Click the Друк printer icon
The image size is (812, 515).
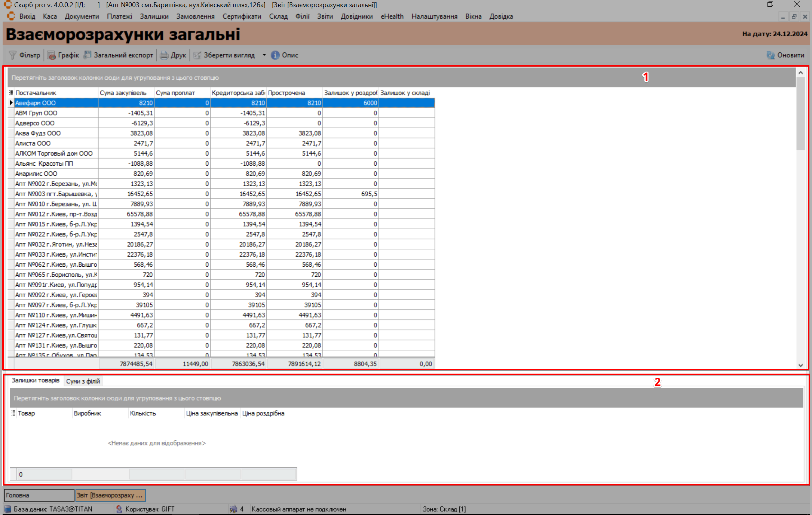pos(164,55)
